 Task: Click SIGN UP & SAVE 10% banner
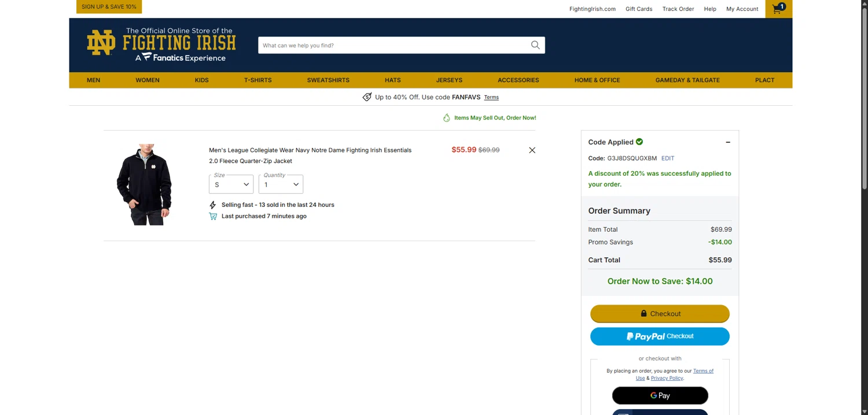(109, 6)
